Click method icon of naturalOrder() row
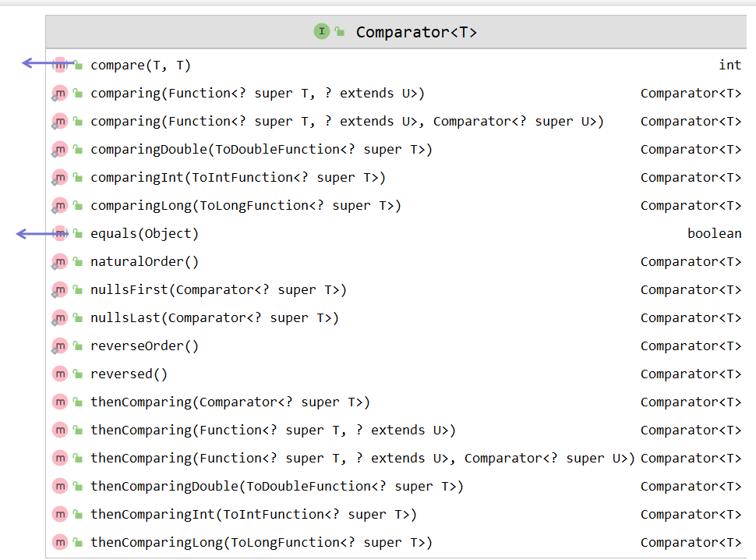Viewport: 756px width, 560px height. click(x=60, y=261)
